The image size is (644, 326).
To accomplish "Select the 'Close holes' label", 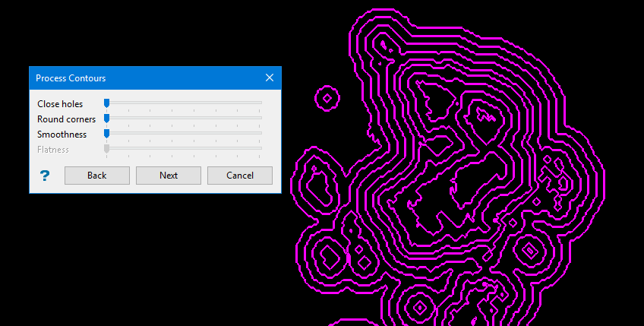I will 60,104.
